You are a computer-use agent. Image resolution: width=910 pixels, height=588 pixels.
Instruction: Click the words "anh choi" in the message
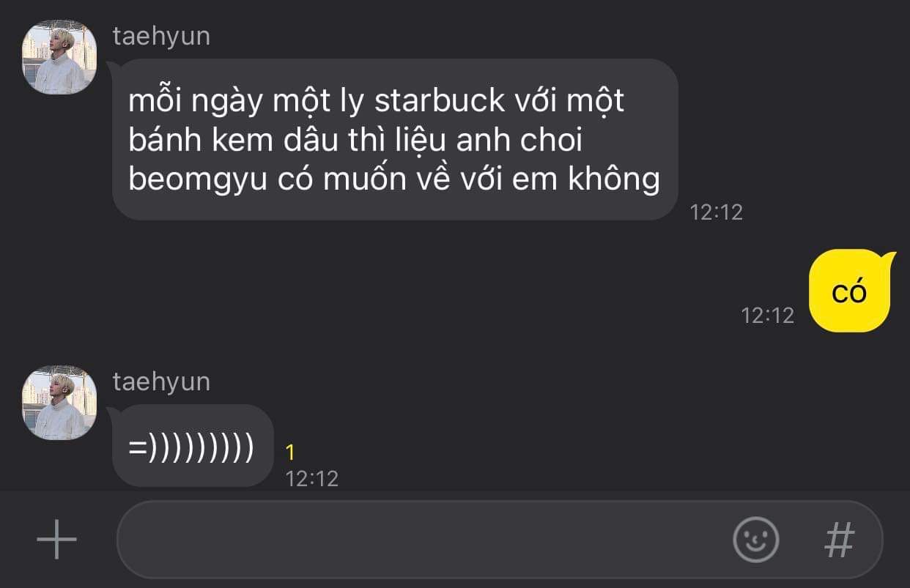pos(519,140)
